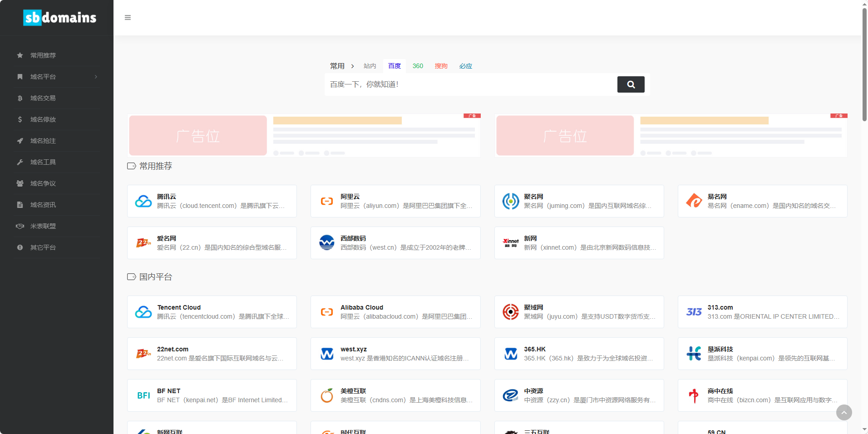
Task: Click the magnifier search button
Action: (631, 84)
